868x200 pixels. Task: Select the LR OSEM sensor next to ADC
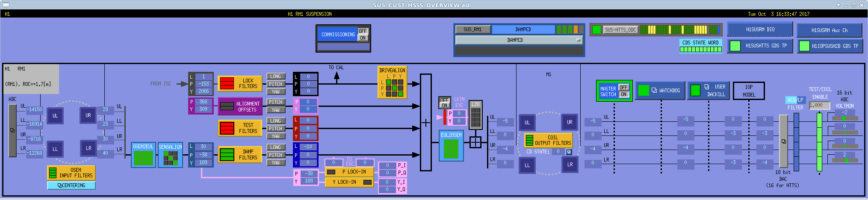click(x=89, y=148)
